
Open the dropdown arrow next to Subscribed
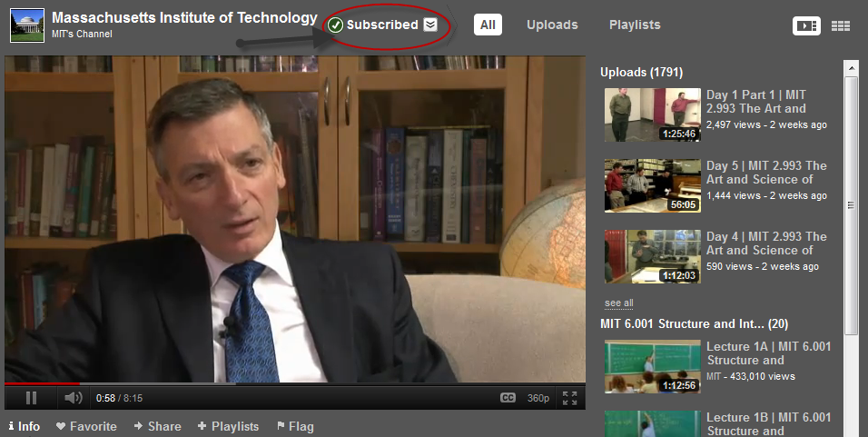tap(430, 25)
